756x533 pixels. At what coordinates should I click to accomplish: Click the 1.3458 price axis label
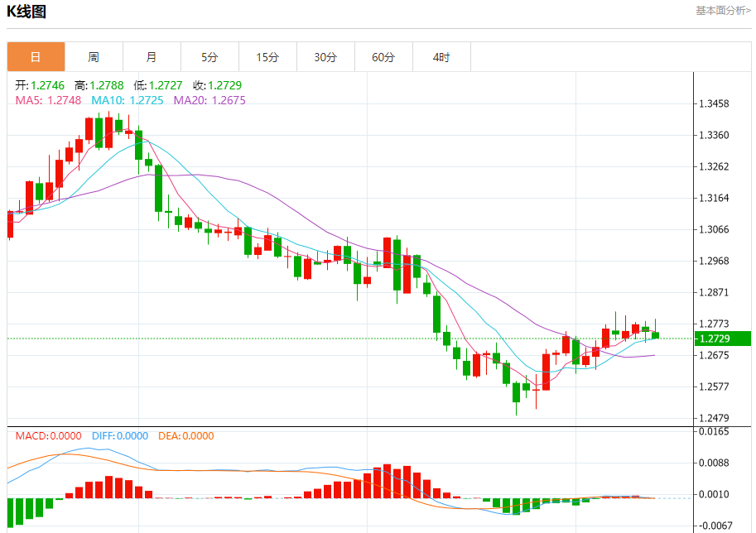pyautogui.click(x=714, y=103)
